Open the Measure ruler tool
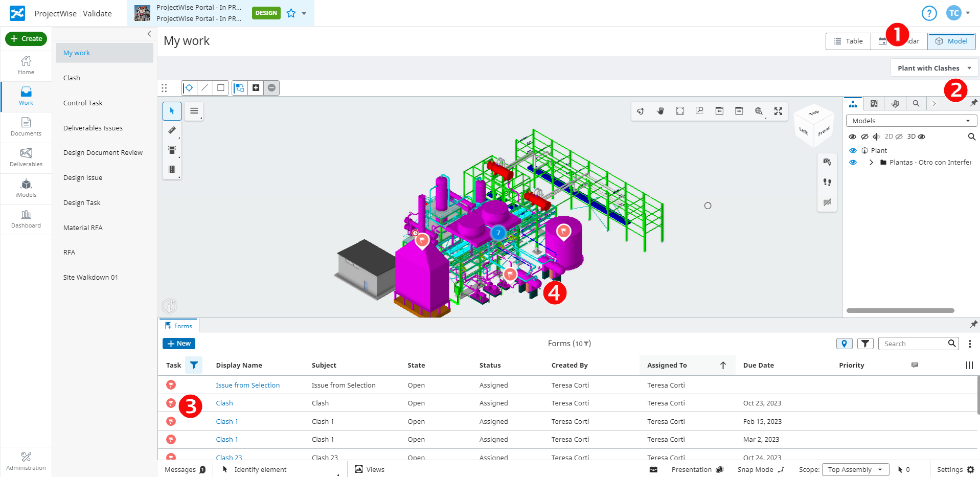Image resolution: width=980 pixels, height=477 pixels. pyautogui.click(x=172, y=130)
